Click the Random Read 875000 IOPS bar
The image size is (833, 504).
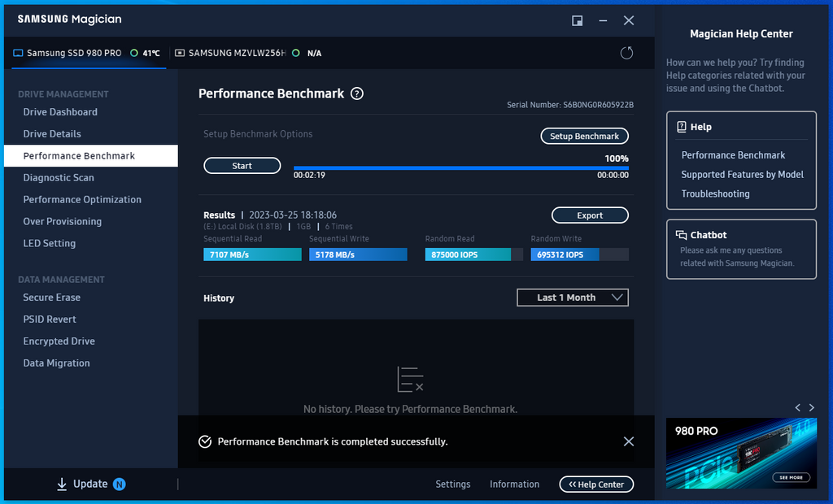(x=474, y=254)
